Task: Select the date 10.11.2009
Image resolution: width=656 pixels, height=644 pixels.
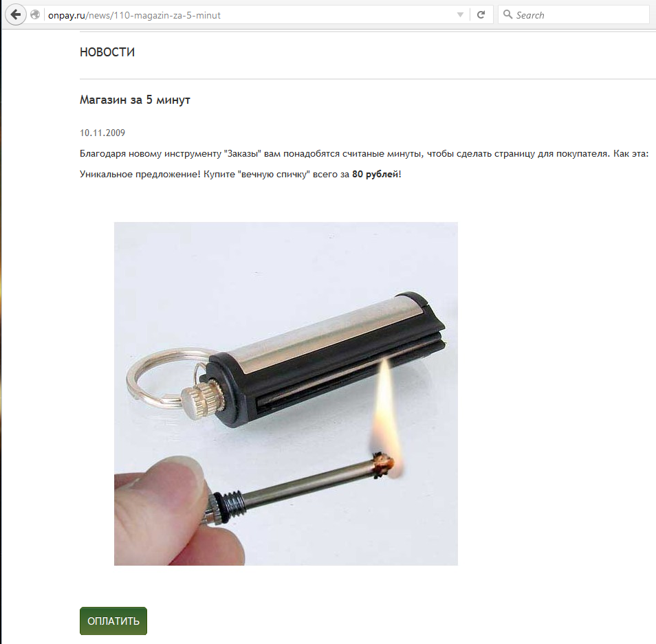Action: click(x=102, y=133)
